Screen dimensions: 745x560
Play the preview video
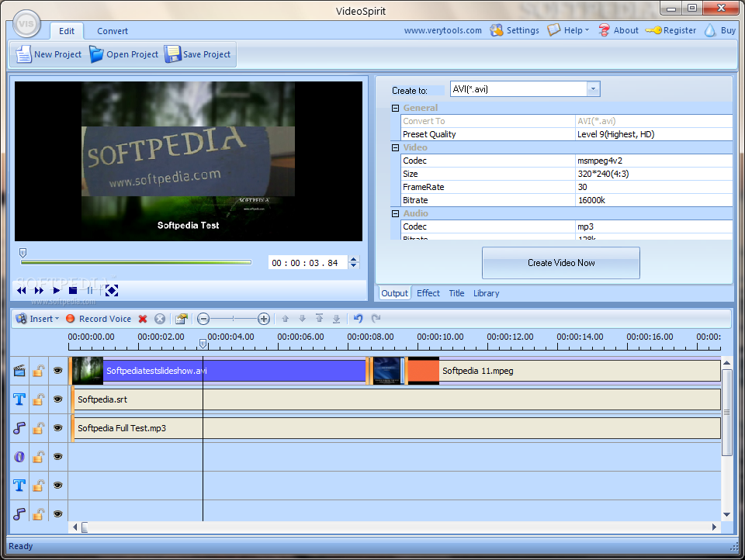(x=56, y=290)
